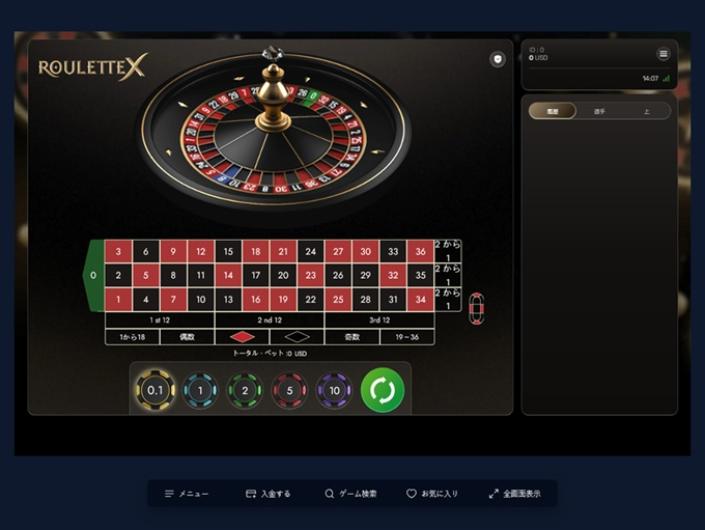Switch to the rightmost side-panel tab
Screen dimensions: 705x530
pos(647,111)
